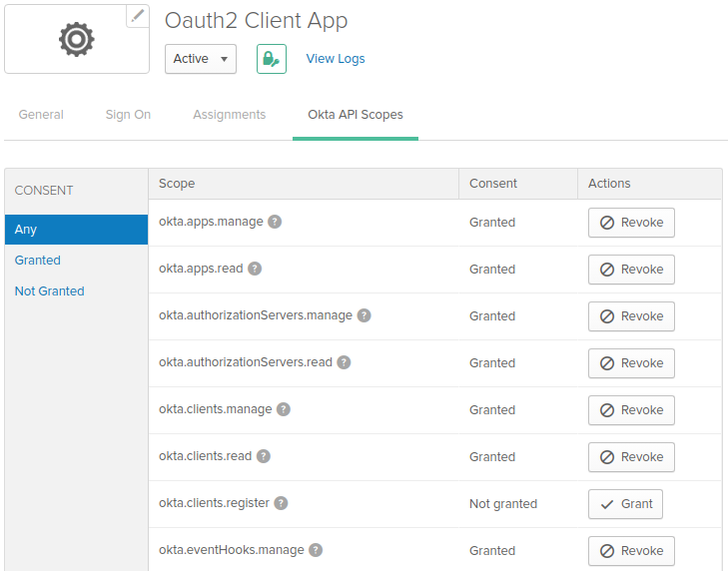The width and height of the screenshot is (728, 571).
Task: Open the View Logs link
Action: (336, 59)
